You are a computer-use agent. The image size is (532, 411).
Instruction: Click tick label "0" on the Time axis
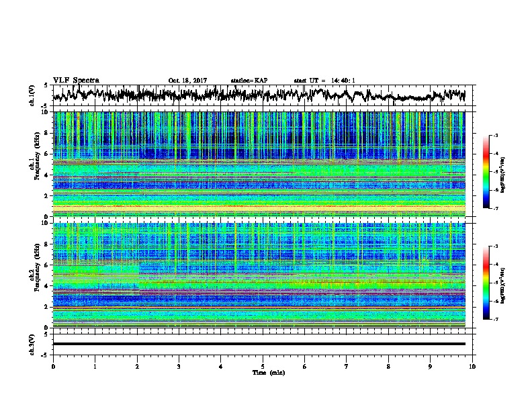tap(53, 367)
